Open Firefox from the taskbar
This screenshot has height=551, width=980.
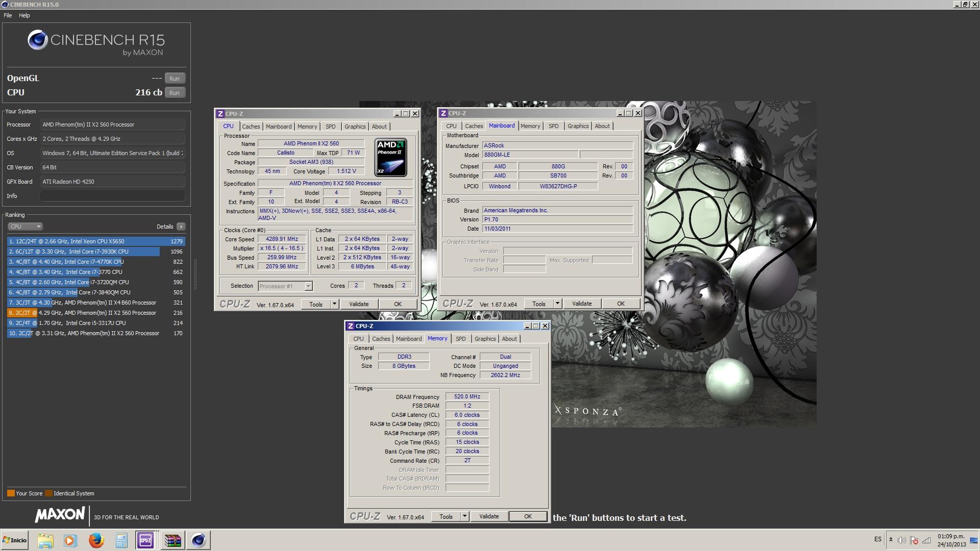coord(96,540)
